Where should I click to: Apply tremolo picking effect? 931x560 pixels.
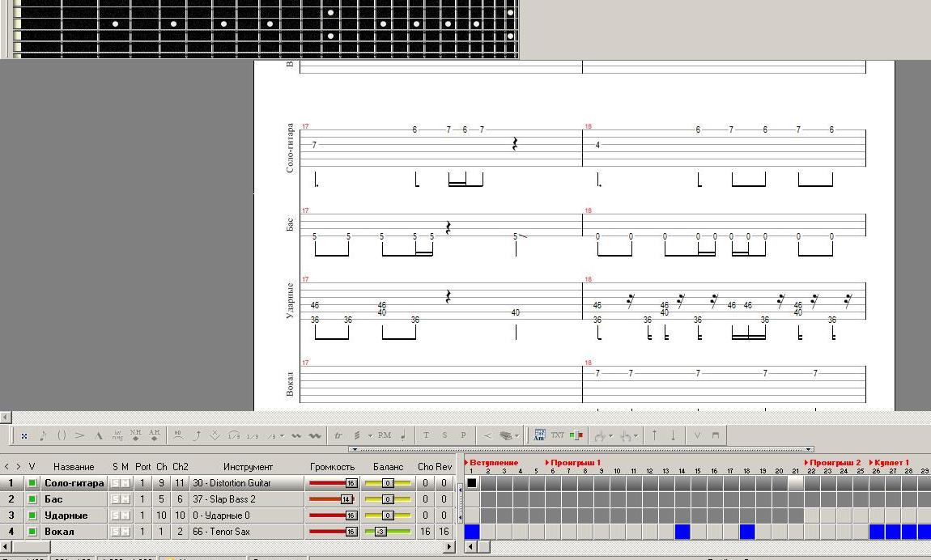[x=357, y=435]
